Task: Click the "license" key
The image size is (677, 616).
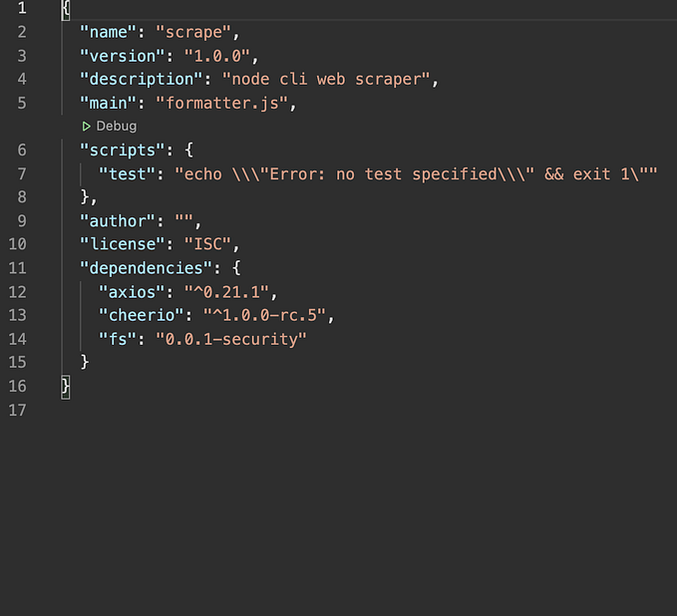Action: [123, 244]
